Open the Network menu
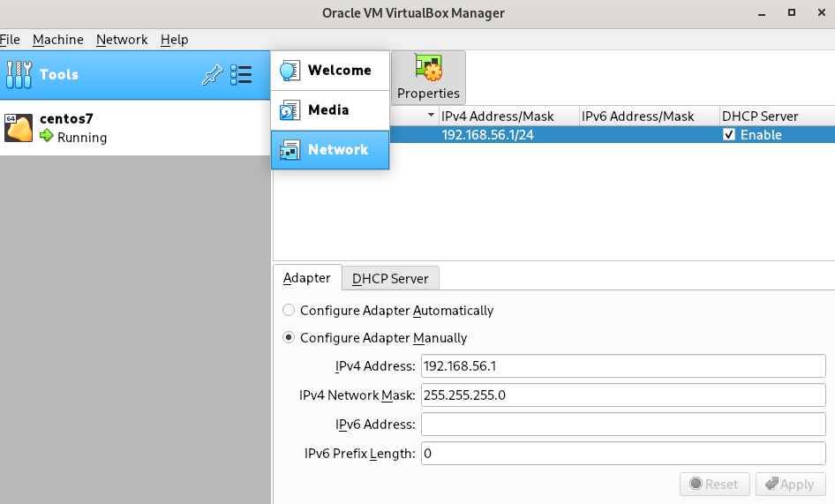This screenshot has height=504, width=835. click(122, 40)
